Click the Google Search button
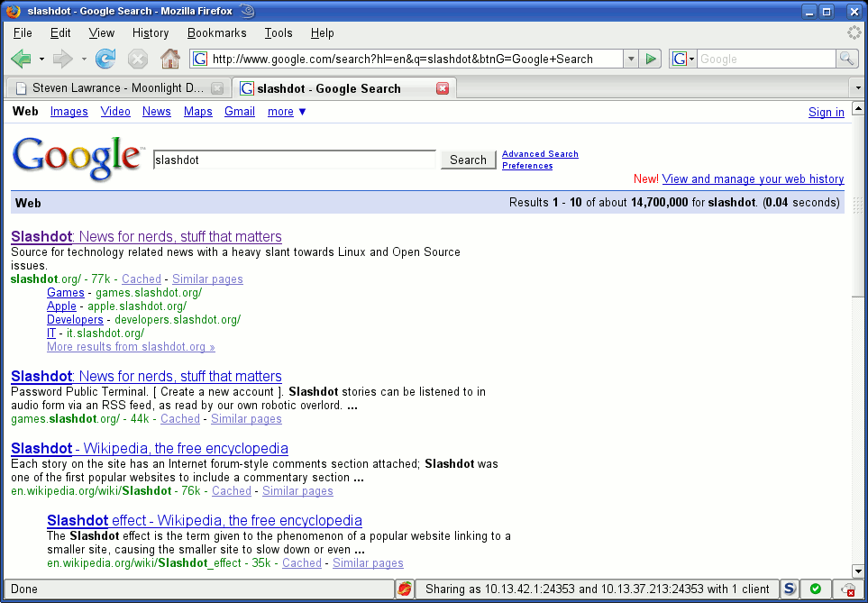Screen dimensions: 868x603 (x=469, y=160)
